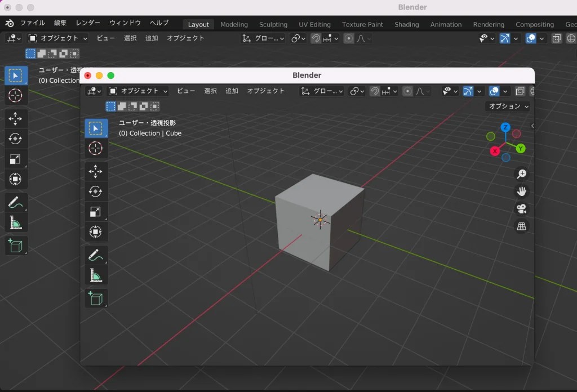
Task: Select the Add Cube tool
Action: coord(96,299)
